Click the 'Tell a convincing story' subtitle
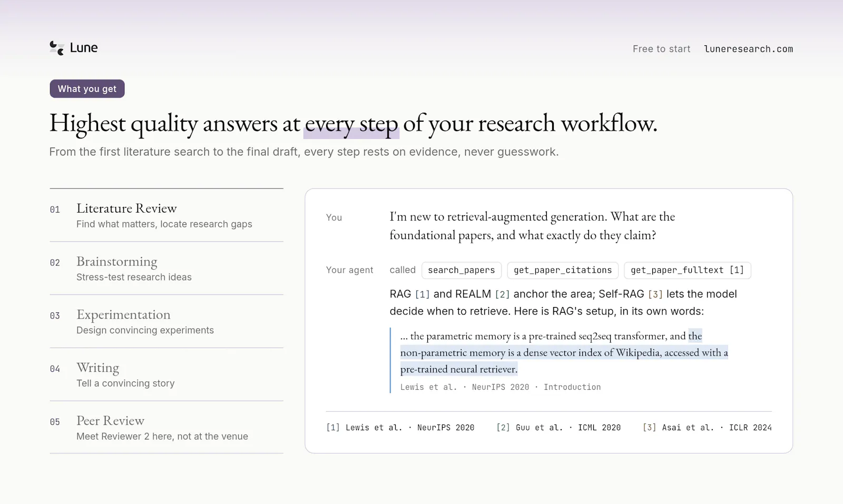 point(125,383)
